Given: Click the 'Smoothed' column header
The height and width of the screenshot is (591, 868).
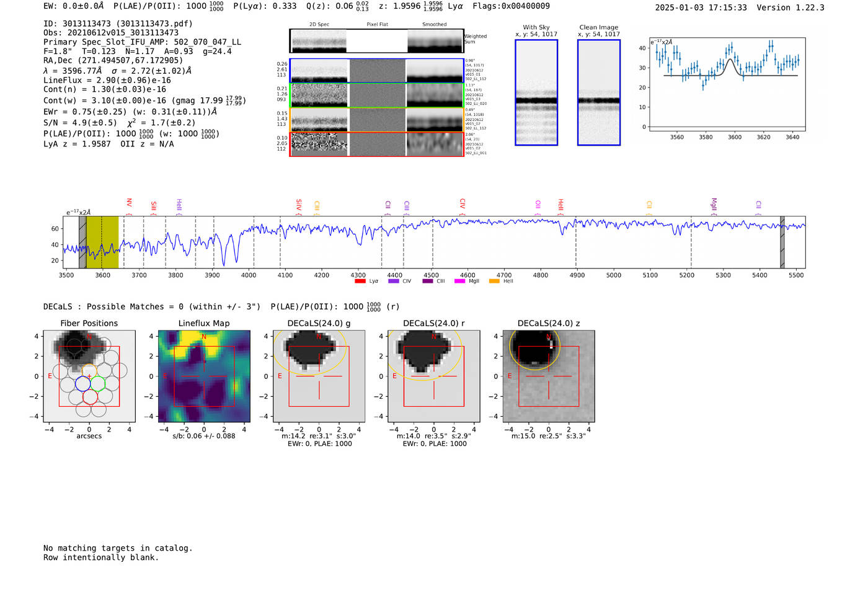Looking at the screenshot, I should tap(435, 25).
